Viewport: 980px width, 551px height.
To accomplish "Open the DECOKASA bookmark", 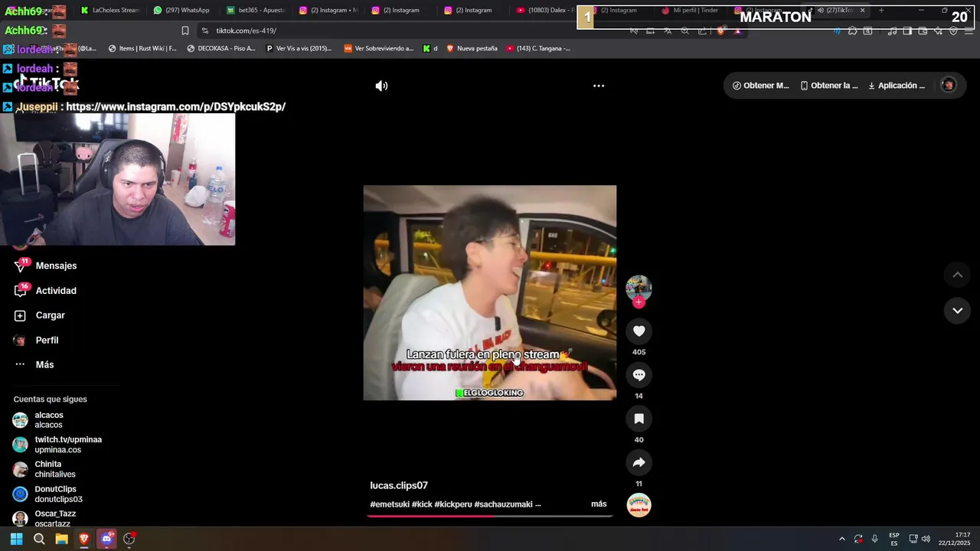I will 221,48.
